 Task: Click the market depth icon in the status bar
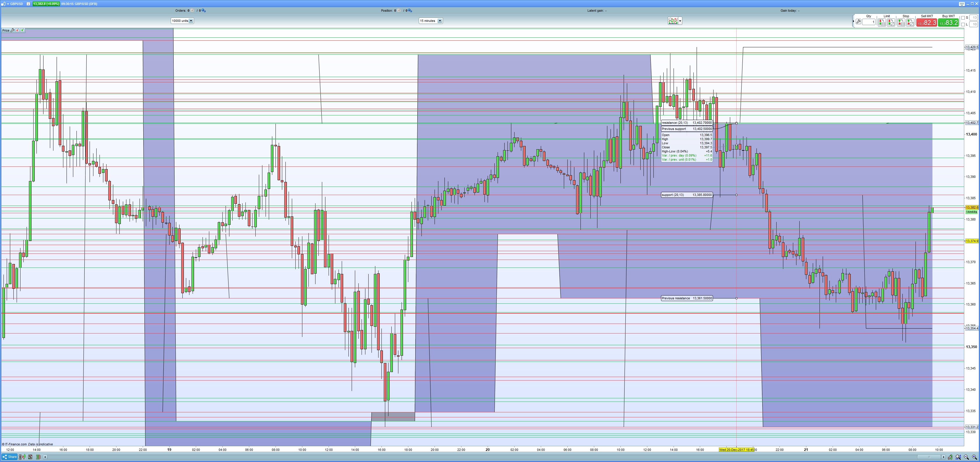pos(39,457)
